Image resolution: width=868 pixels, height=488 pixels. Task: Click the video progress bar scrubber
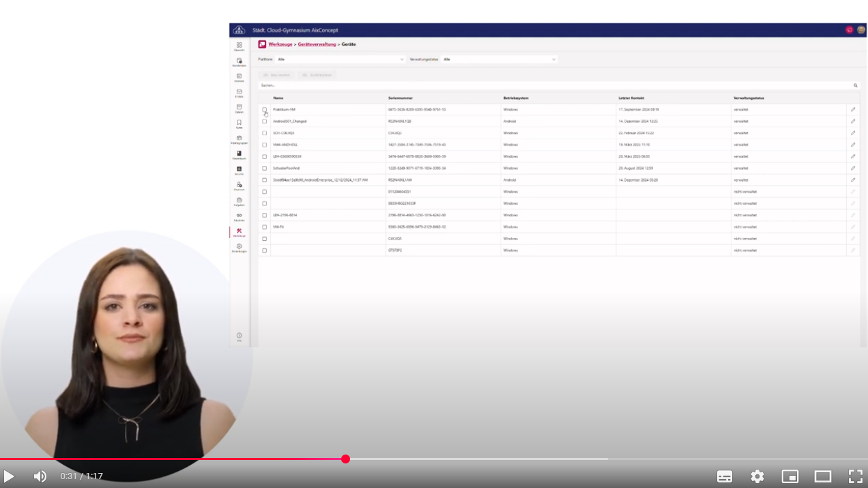[346, 459]
